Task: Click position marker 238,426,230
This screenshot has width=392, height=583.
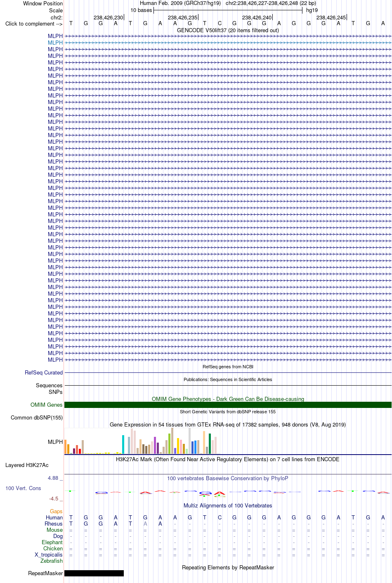Action: 108,17
